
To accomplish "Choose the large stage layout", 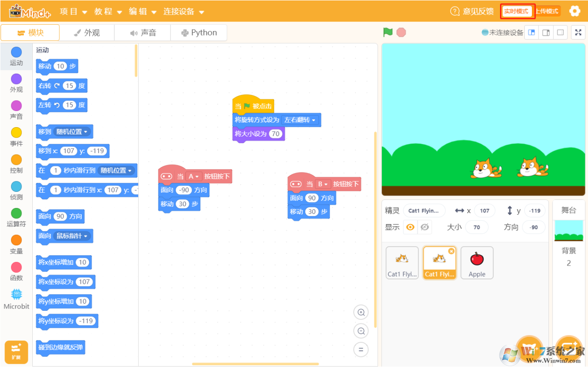I will point(546,32).
